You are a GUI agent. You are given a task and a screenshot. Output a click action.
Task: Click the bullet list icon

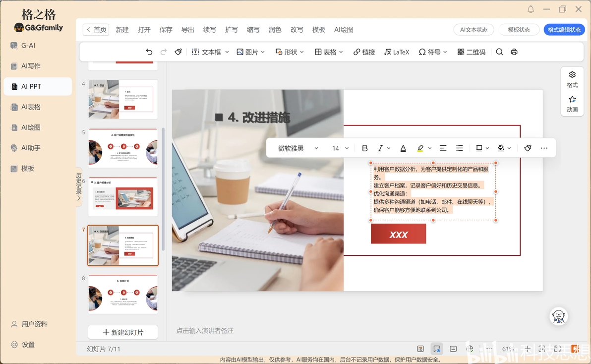click(460, 148)
